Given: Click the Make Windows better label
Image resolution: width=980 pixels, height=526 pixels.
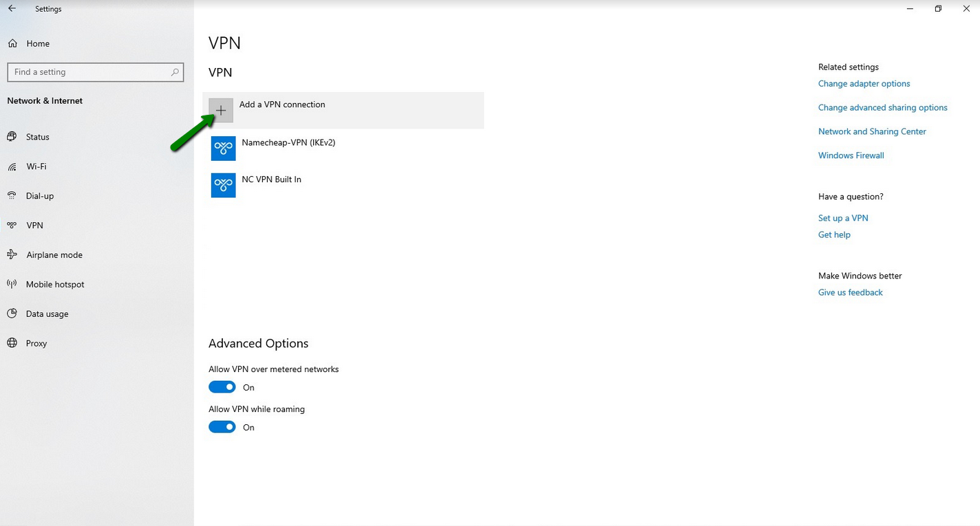Looking at the screenshot, I should pyautogui.click(x=860, y=276).
